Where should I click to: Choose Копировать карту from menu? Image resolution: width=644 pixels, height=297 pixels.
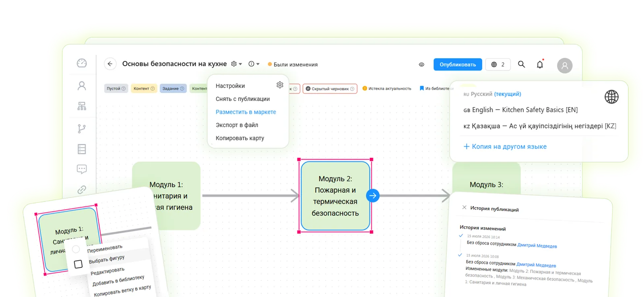239,138
